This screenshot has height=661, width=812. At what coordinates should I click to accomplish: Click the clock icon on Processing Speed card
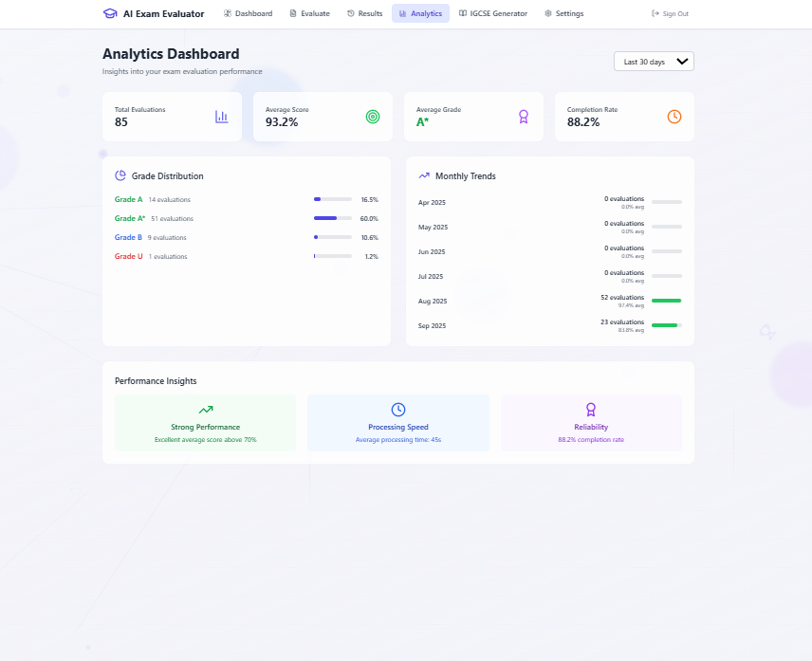pyautogui.click(x=397, y=408)
